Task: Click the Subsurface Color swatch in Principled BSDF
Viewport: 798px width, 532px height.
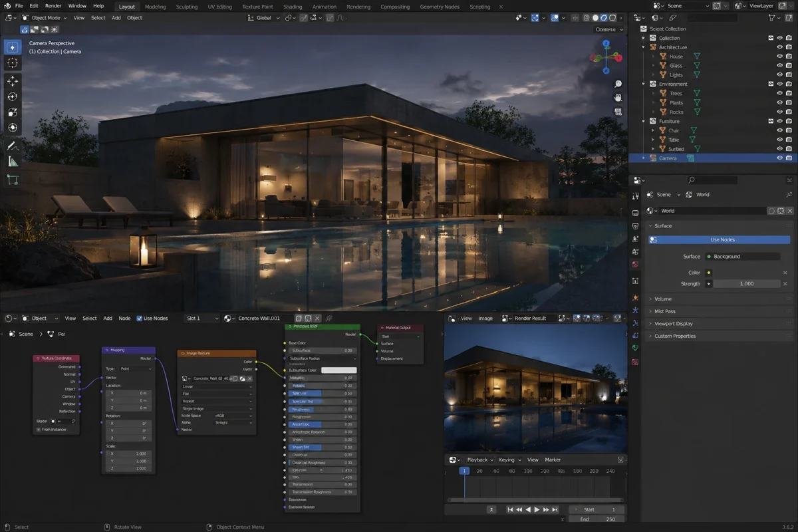Action: [x=339, y=370]
